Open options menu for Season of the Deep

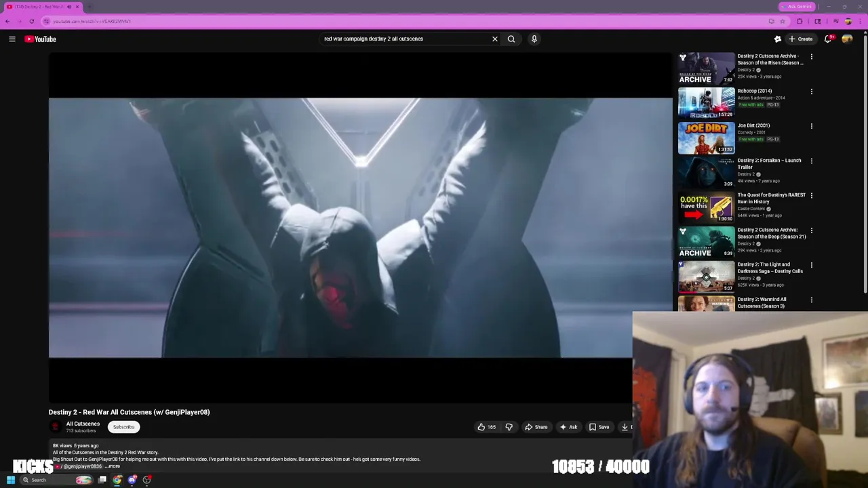click(x=811, y=230)
